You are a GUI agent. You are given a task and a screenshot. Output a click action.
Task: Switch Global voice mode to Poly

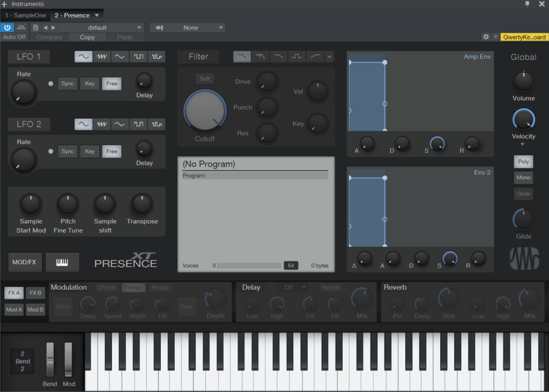[x=523, y=162]
